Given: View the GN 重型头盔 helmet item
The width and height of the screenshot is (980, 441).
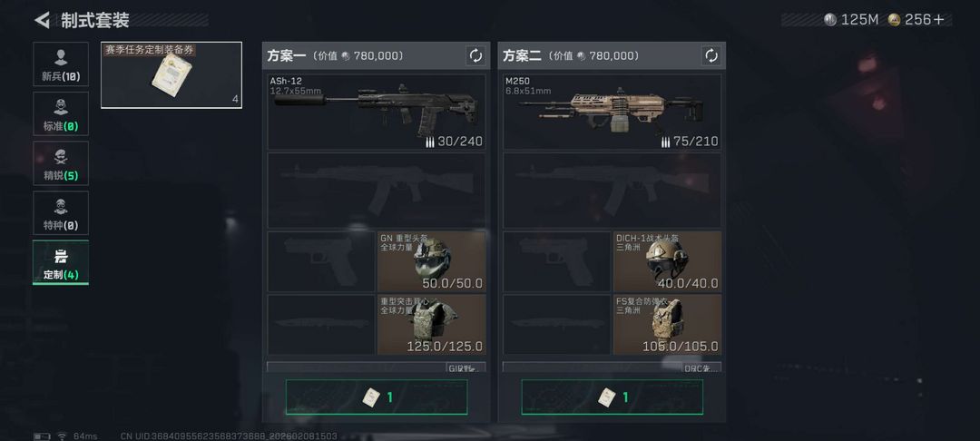Looking at the screenshot, I should click(431, 261).
